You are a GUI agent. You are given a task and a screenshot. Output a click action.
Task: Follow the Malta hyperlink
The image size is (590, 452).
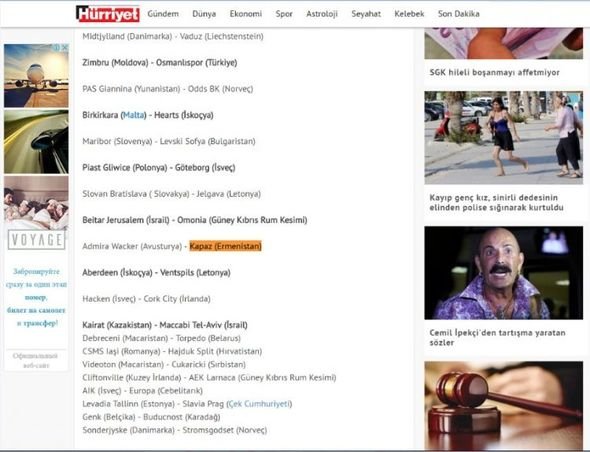coord(134,115)
